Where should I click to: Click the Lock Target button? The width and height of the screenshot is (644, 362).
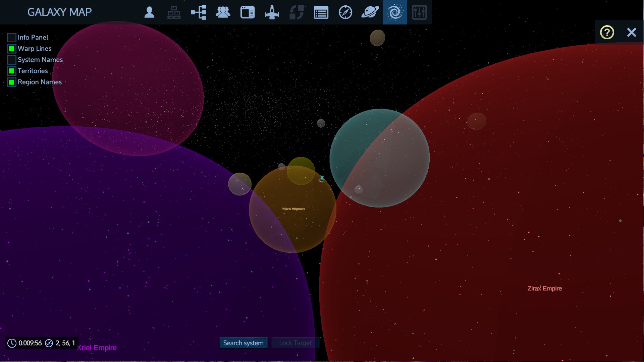(x=295, y=343)
